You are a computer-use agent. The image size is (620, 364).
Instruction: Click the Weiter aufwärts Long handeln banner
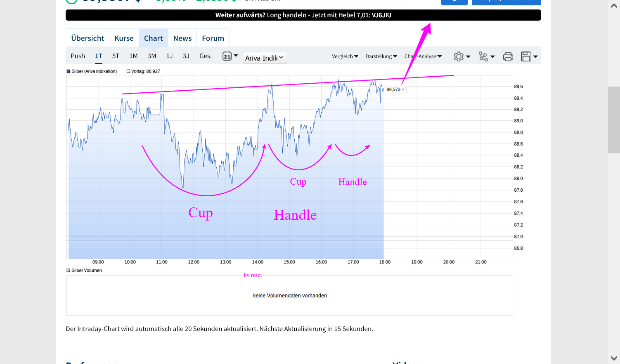coord(303,15)
